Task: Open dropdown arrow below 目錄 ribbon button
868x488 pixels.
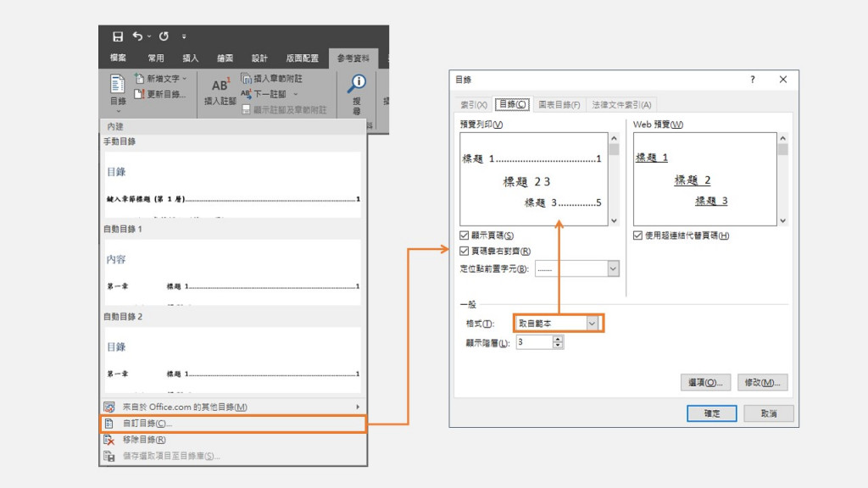Action: coord(118,111)
